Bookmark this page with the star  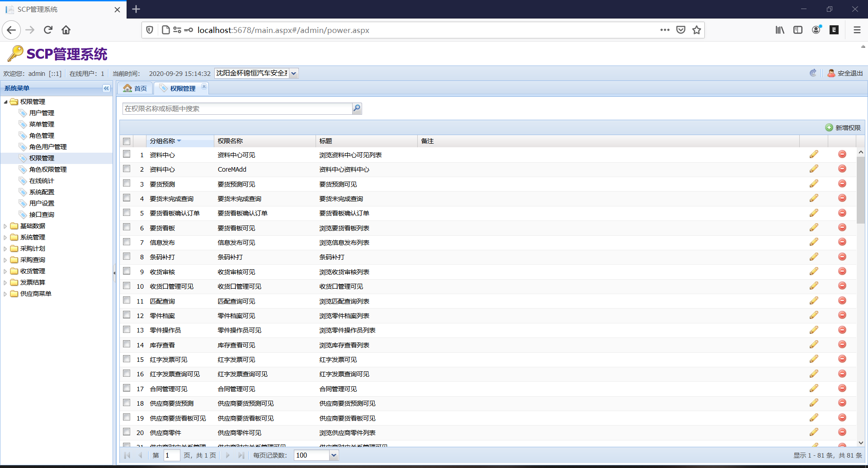point(697,30)
